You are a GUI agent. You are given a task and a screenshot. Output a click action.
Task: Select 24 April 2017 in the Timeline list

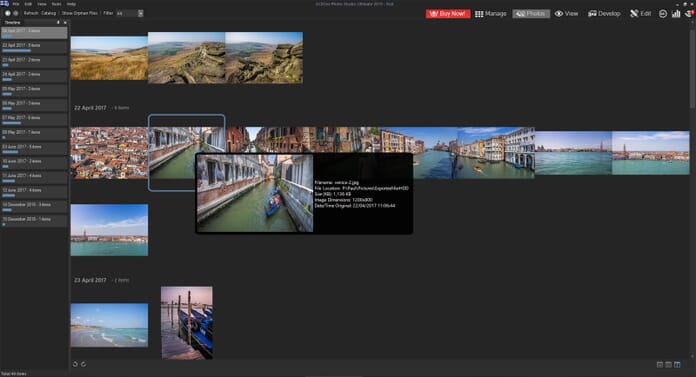click(34, 76)
